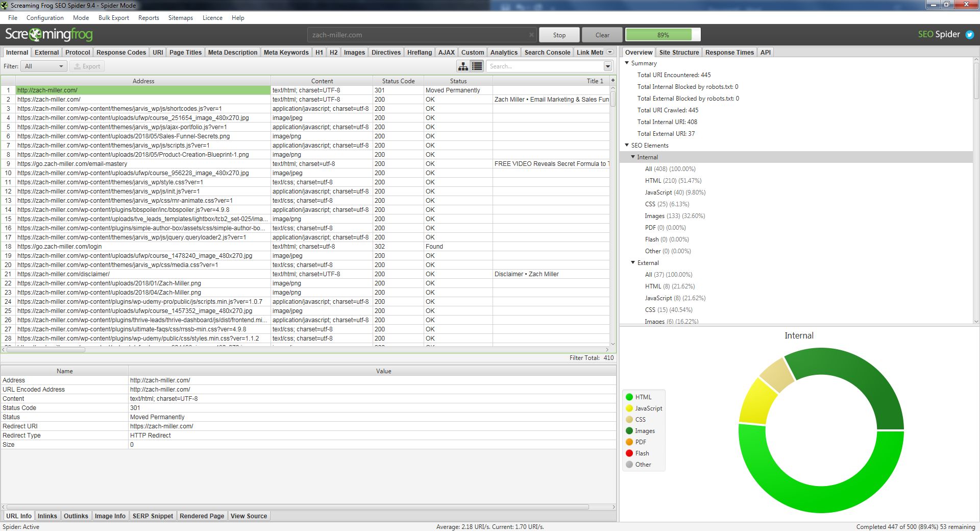Click the plus icon to add columns

click(x=612, y=81)
